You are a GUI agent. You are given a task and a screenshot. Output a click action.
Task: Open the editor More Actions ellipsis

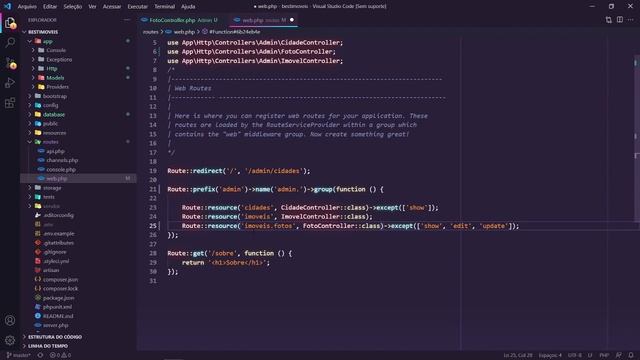tap(631, 20)
